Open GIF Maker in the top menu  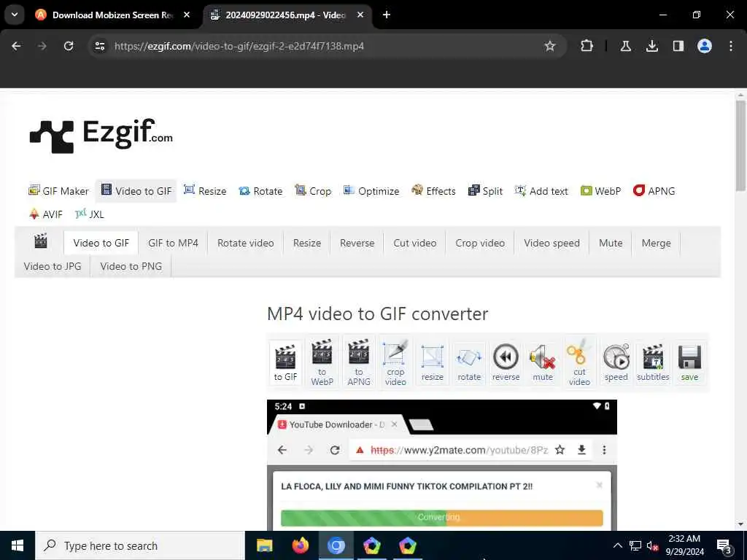tap(58, 191)
